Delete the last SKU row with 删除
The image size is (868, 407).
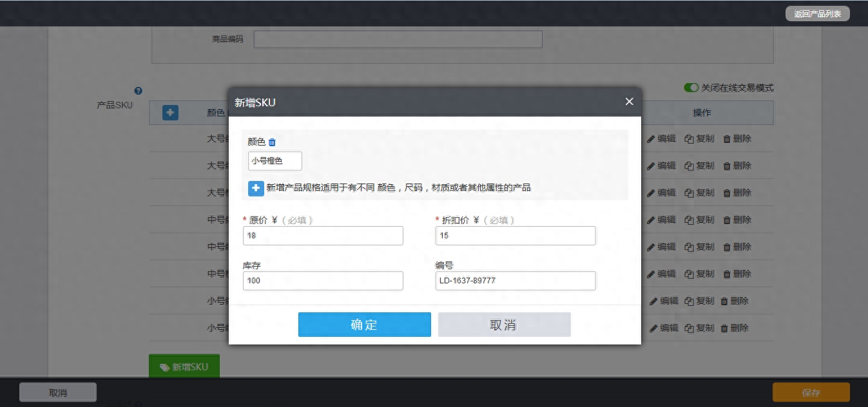click(735, 328)
